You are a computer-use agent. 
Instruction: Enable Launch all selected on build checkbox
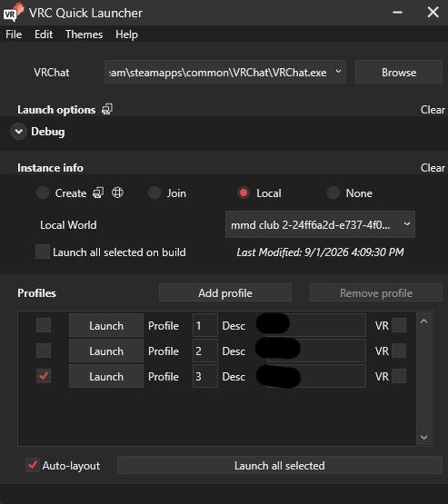coord(43,252)
